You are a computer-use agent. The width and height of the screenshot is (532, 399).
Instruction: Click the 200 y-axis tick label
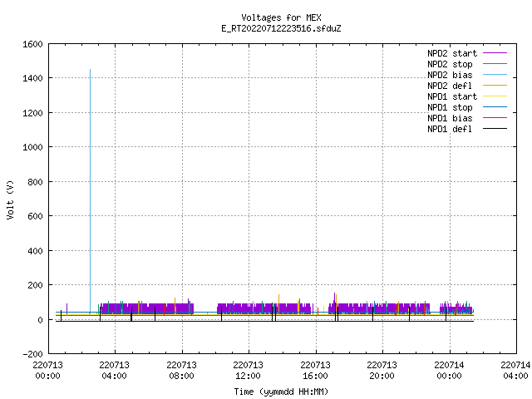(35, 285)
